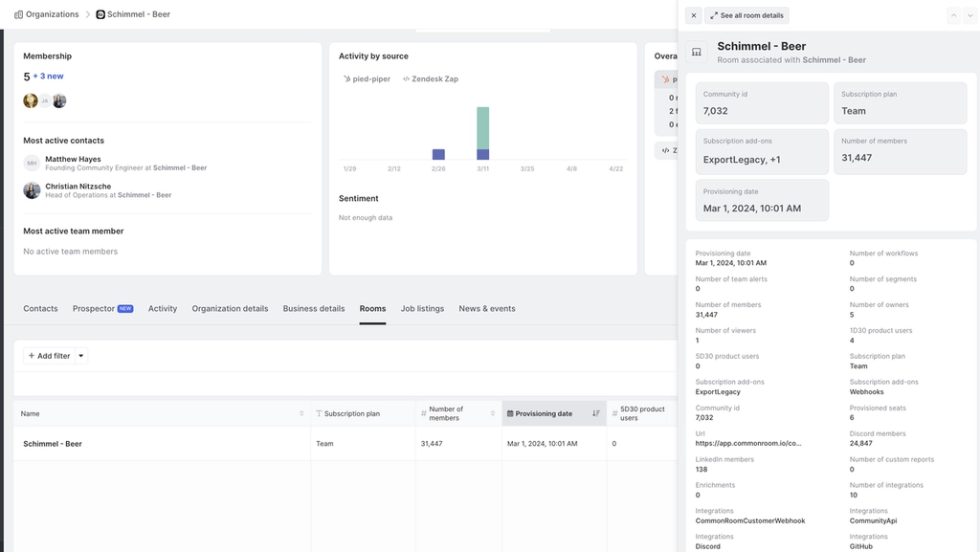Viewport: 980px width, 552px height.
Task: Click the Organizations breadcrumb icon
Action: click(x=18, y=14)
